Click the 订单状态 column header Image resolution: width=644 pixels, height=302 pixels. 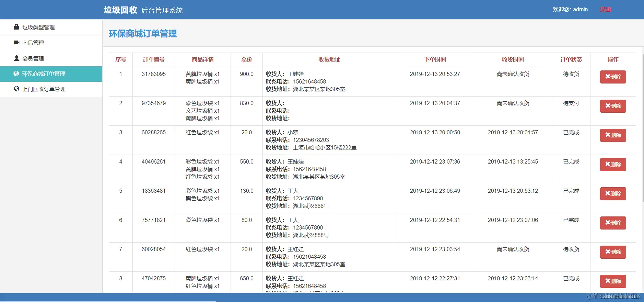[x=571, y=59]
